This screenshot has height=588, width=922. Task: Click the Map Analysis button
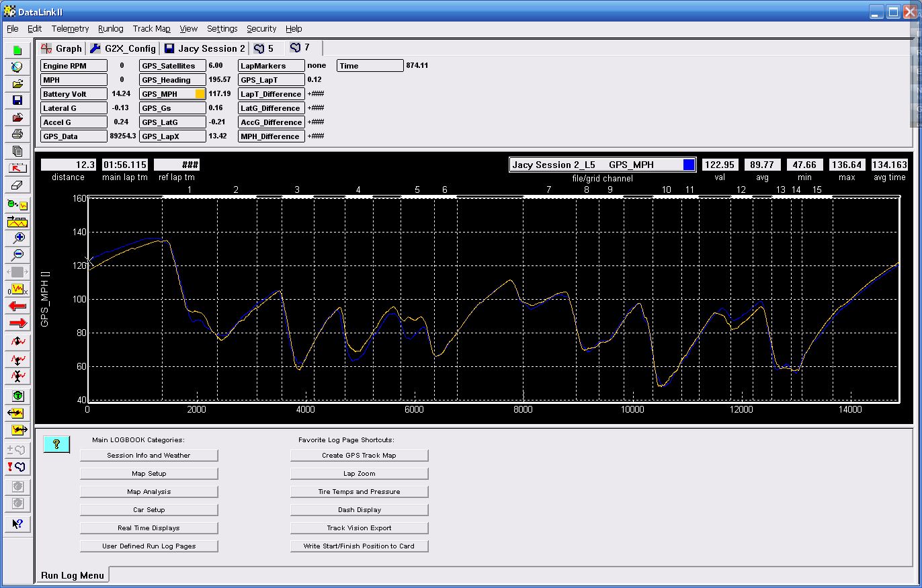(x=149, y=491)
